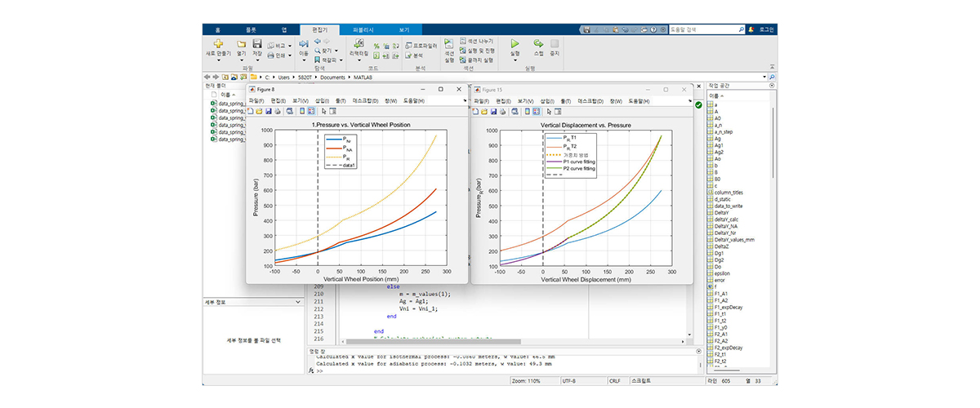Expand the 리팩터링 dropdown arrow

359,60
